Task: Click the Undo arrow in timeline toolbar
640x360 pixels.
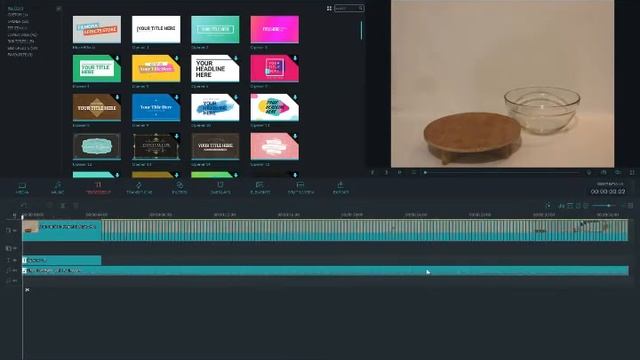Action: point(24,205)
